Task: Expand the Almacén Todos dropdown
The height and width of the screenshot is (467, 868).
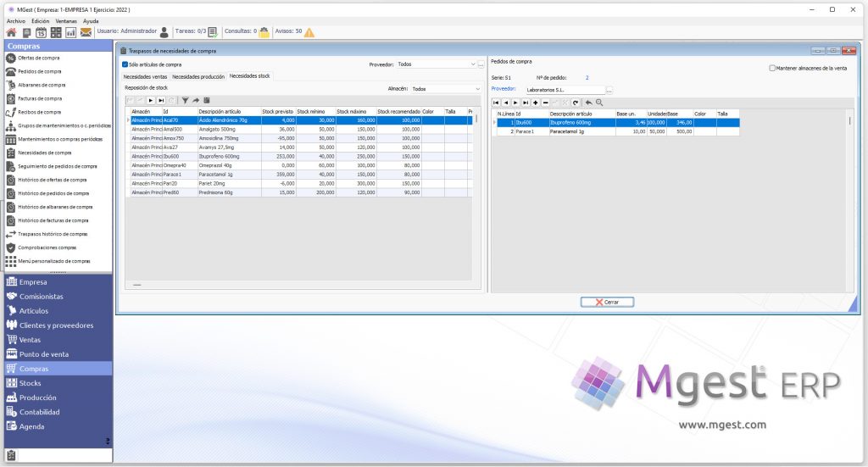Action: pyautogui.click(x=477, y=89)
